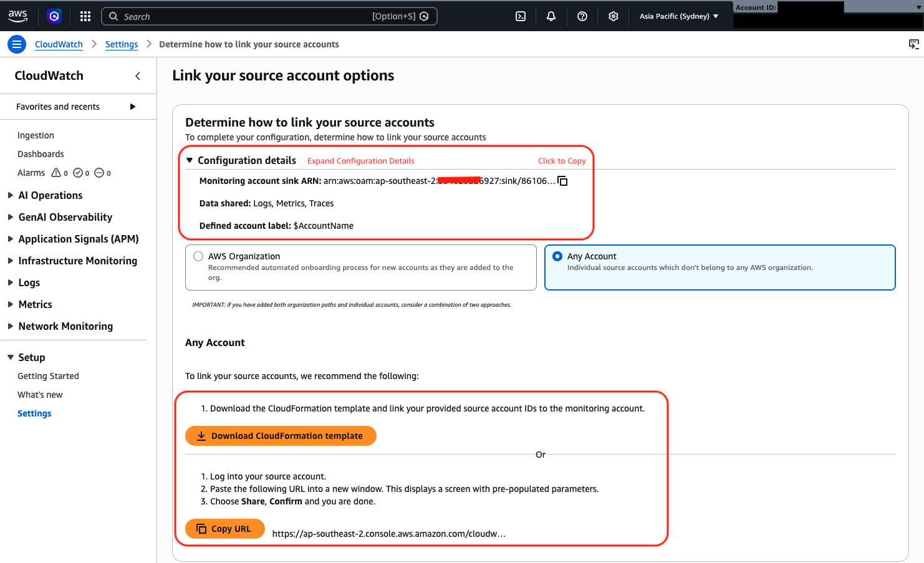Copy the monitoring account sink ARN
This screenshot has width=924, height=563.
tap(562, 181)
